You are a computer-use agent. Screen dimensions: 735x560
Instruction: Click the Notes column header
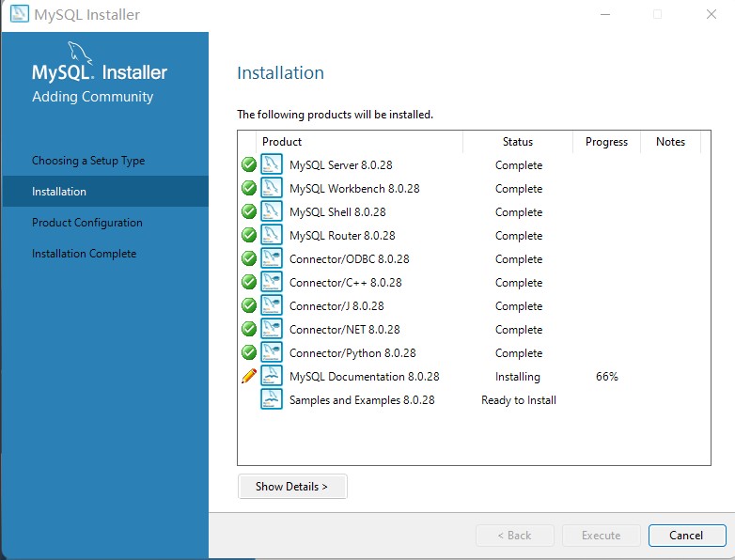pyautogui.click(x=671, y=142)
